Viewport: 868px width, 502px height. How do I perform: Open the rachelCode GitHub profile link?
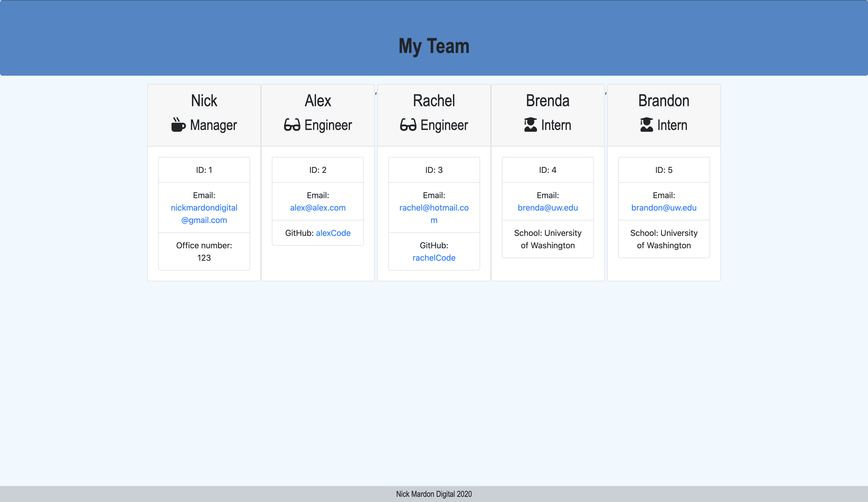[x=434, y=258]
